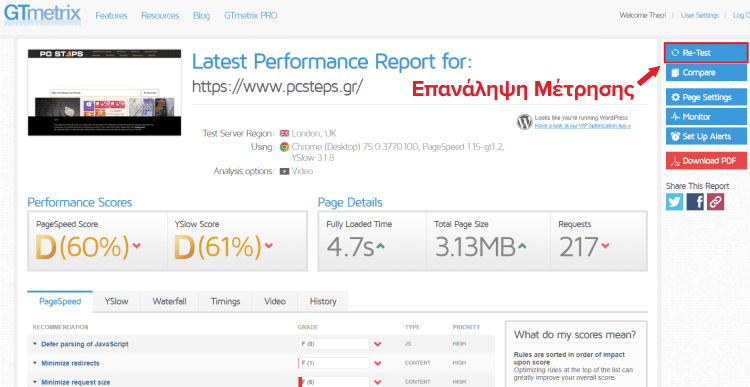This screenshot has height=387, width=750.
Task: Switch to Timings tab
Action: click(x=225, y=301)
